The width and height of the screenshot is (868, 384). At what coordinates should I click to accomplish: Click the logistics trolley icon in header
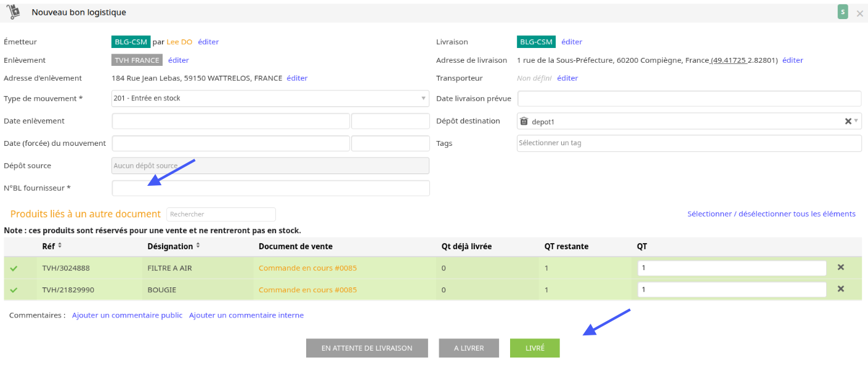pos(14,12)
